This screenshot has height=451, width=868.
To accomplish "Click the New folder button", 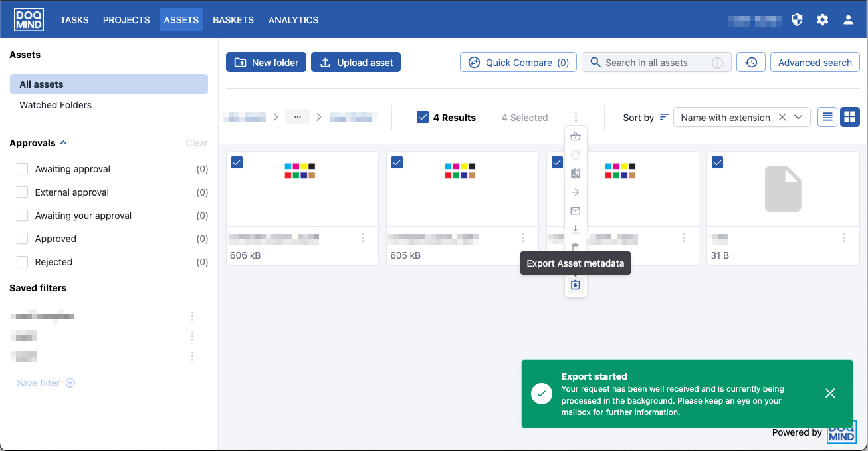I will click(266, 63).
